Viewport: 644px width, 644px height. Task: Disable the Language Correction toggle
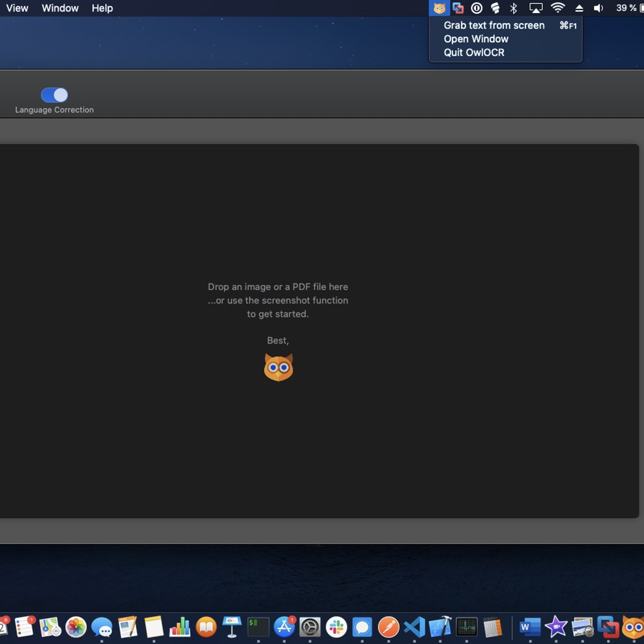click(54, 95)
